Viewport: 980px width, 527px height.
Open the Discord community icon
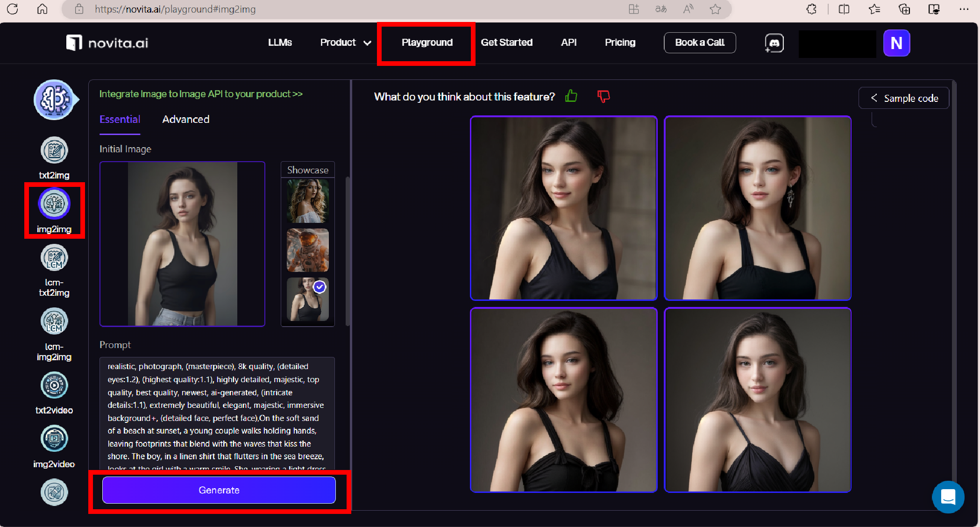774,43
